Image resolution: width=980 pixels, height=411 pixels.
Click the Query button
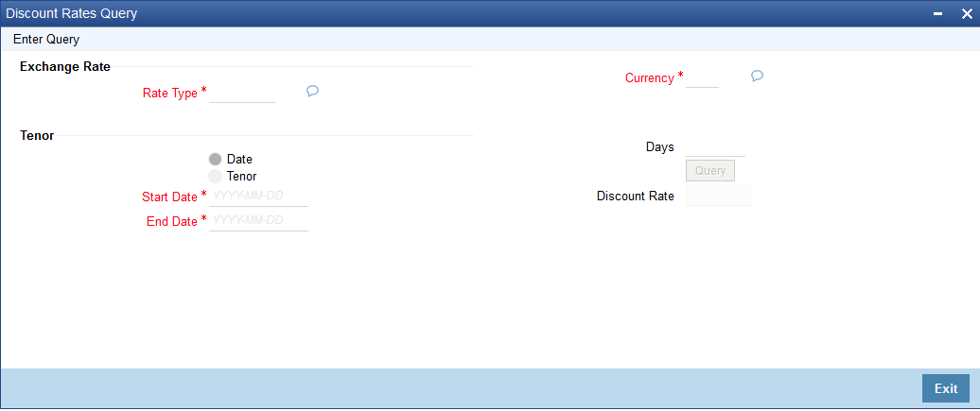click(x=710, y=170)
